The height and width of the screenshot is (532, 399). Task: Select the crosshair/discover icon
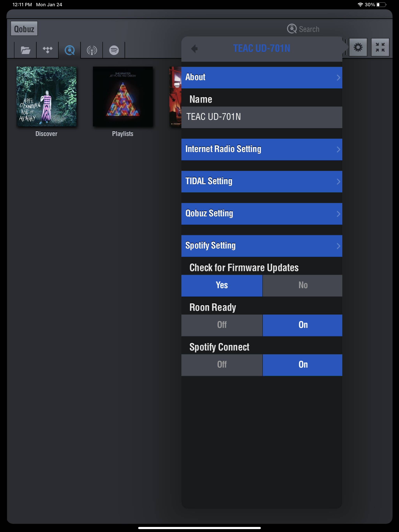click(70, 50)
